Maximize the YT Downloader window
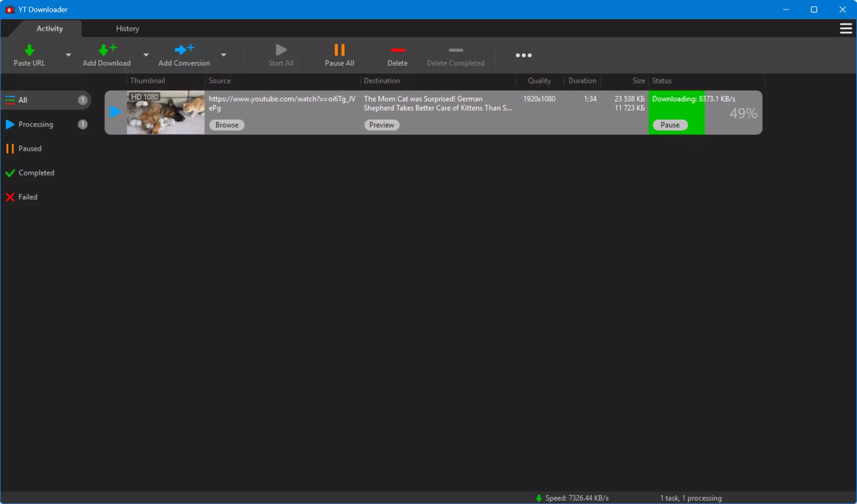This screenshot has width=857, height=504. tap(814, 9)
